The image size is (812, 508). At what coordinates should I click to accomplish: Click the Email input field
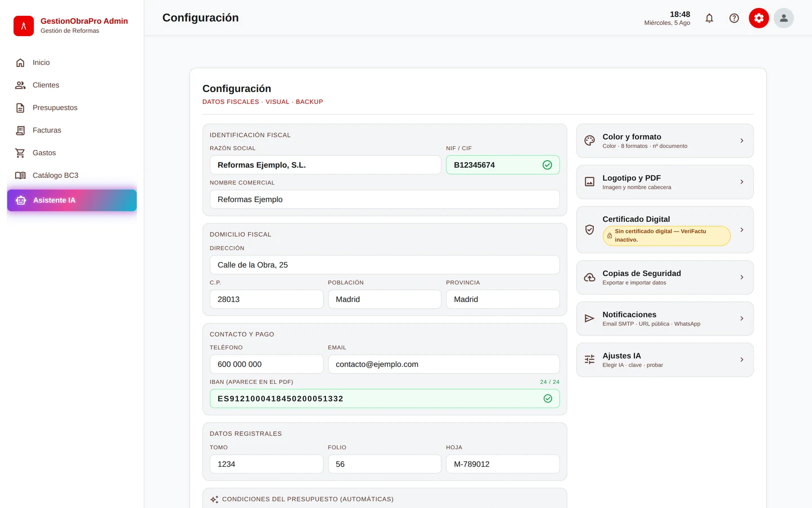[x=444, y=364]
